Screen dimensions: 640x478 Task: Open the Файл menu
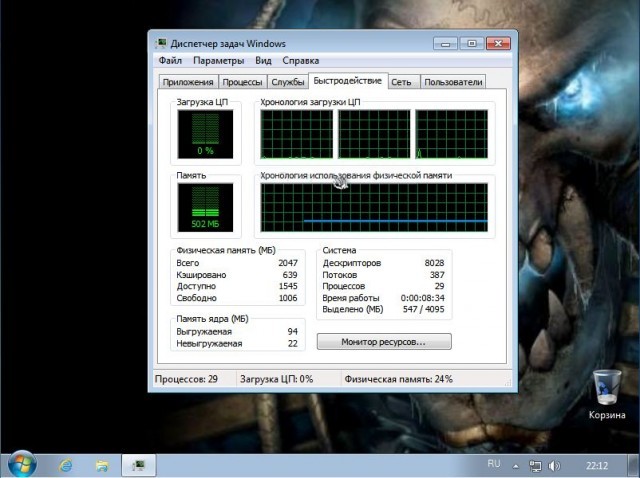[x=170, y=61]
